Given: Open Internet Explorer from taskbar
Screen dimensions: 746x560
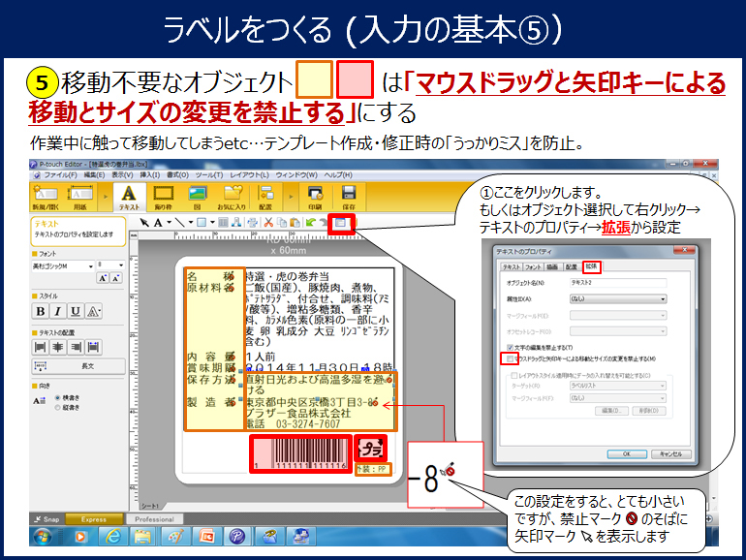Looking at the screenshot, I should coord(113,537).
